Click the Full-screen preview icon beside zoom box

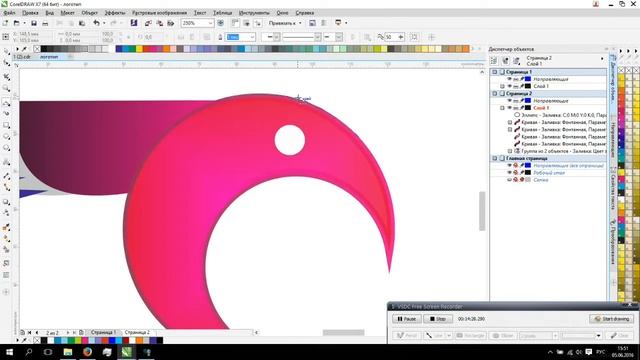(x=220, y=23)
